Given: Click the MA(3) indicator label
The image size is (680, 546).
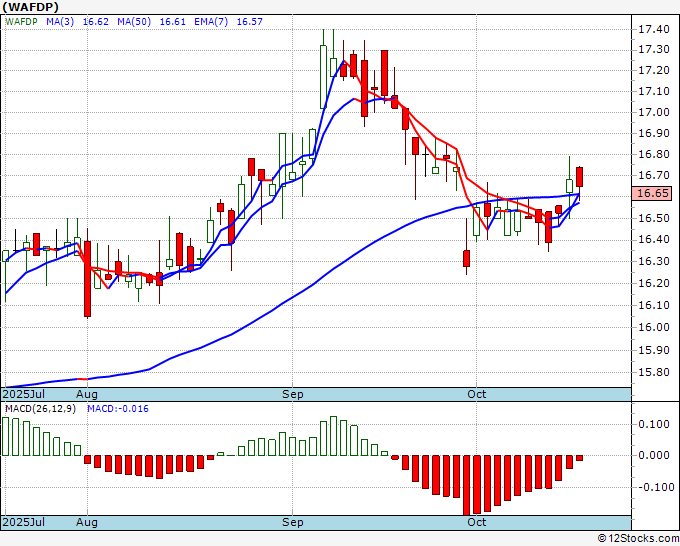Looking at the screenshot, I should (63, 19).
